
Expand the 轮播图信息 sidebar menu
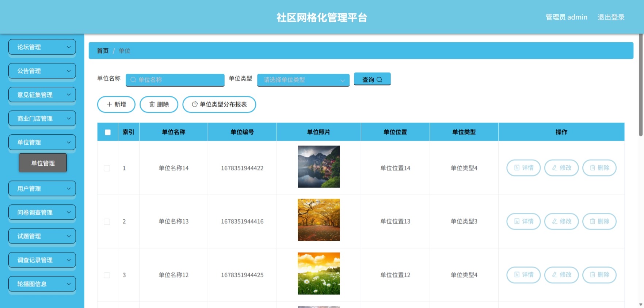(x=42, y=284)
